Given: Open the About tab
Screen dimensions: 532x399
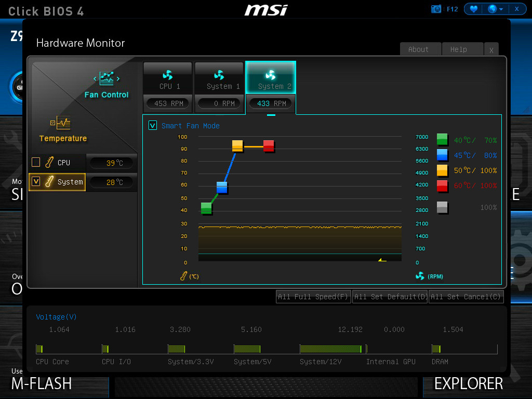Looking at the screenshot, I should [420, 49].
